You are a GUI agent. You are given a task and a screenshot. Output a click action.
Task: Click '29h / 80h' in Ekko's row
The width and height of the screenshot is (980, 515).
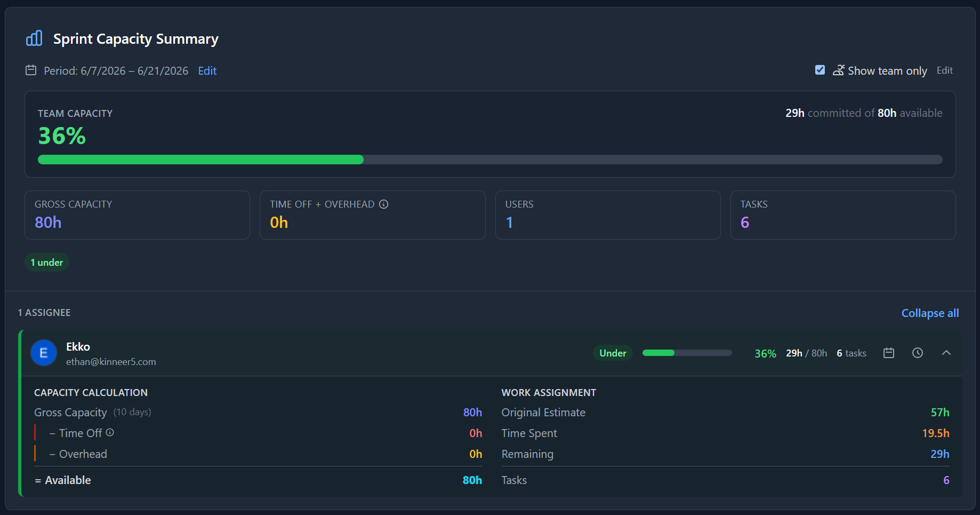pyautogui.click(x=806, y=353)
